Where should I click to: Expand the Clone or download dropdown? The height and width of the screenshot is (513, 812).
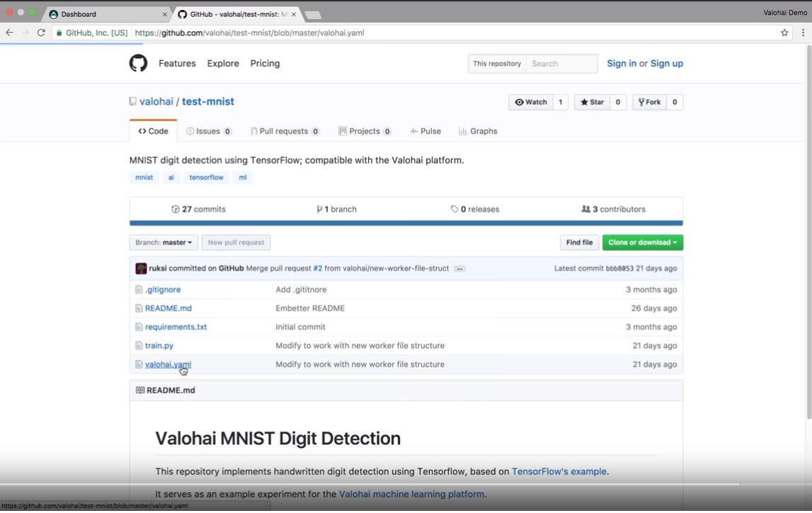(642, 242)
